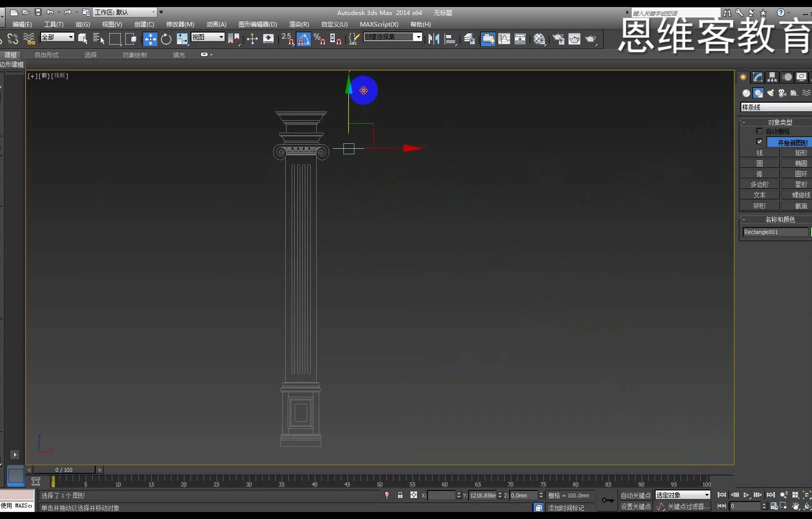Click the 矩形 shape creation button

800,153
